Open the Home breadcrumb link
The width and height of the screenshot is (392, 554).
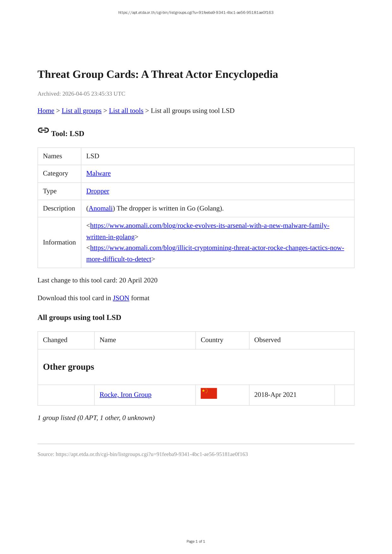pos(46,111)
